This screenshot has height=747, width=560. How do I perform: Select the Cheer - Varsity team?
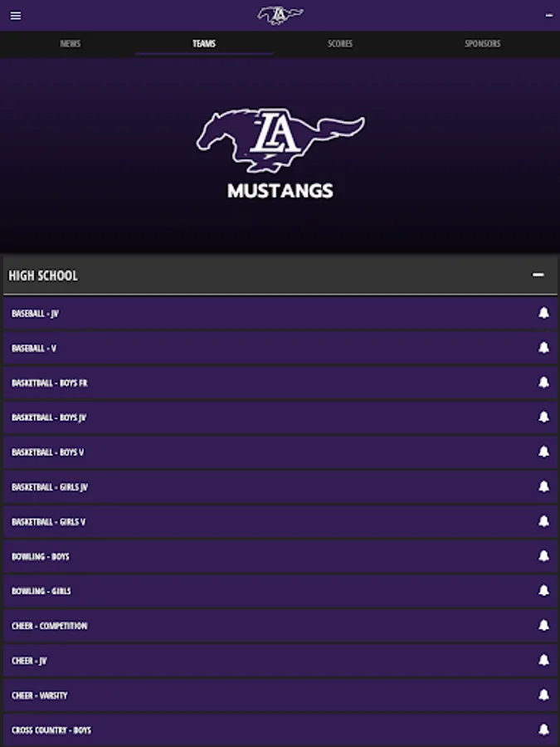[x=40, y=696]
